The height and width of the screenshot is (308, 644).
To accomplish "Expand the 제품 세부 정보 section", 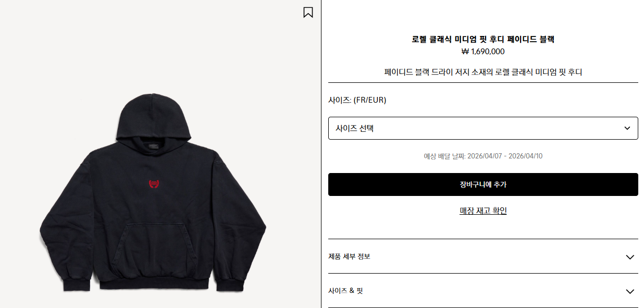I will click(483, 256).
